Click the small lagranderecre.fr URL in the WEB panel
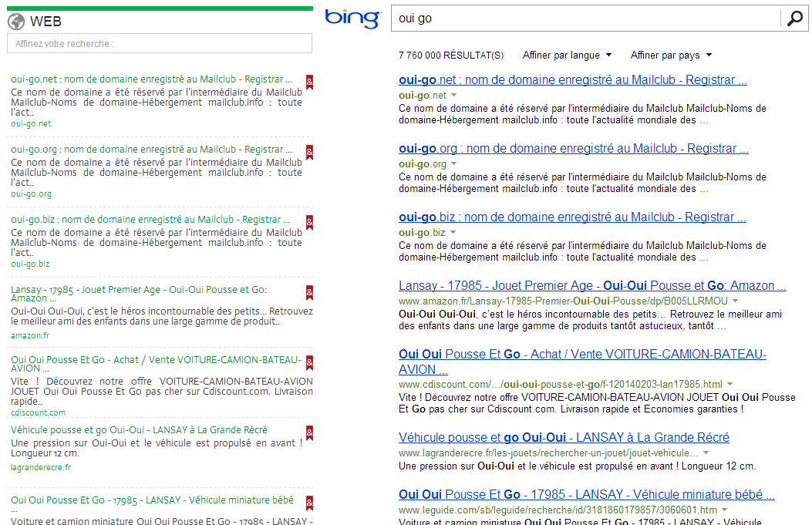Image resolution: width=812 pixels, height=525 pixels. 41,467
